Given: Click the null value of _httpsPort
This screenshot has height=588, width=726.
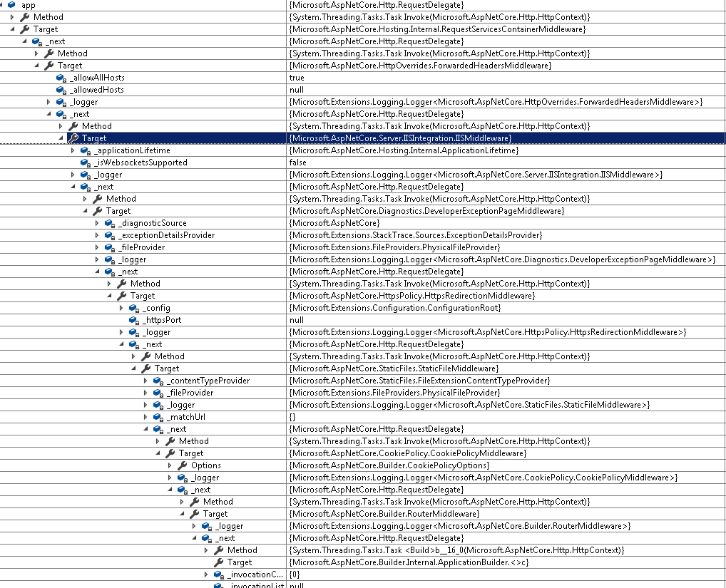Looking at the screenshot, I should click(x=297, y=320).
